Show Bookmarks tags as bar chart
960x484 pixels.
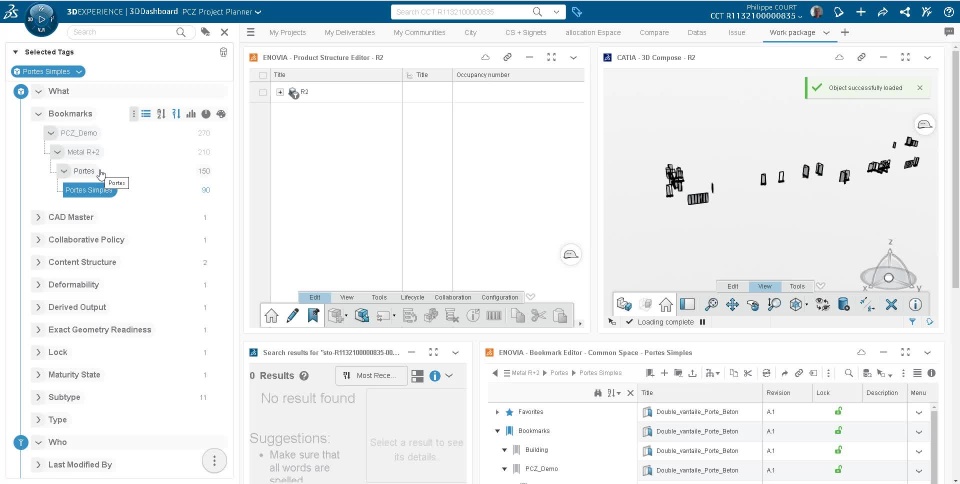point(191,114)
